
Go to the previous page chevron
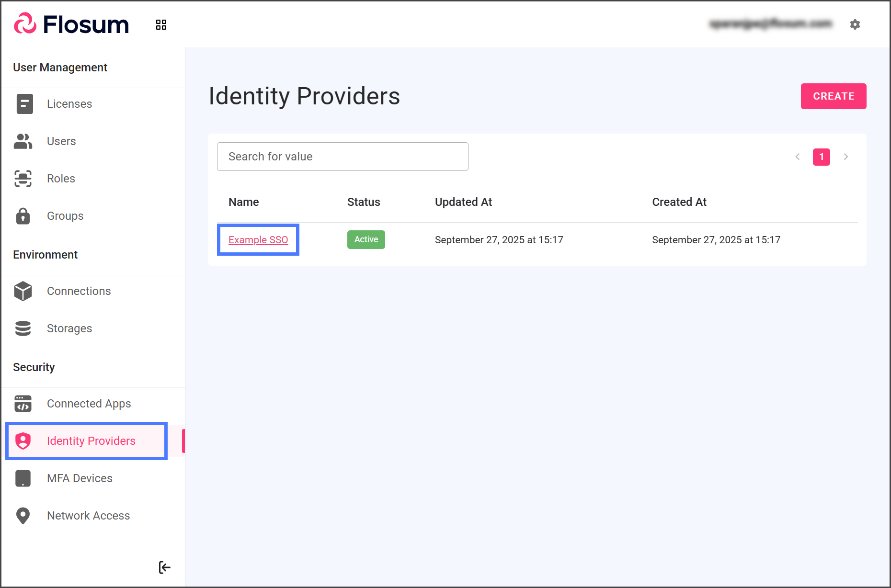click(x=798, y=157)
